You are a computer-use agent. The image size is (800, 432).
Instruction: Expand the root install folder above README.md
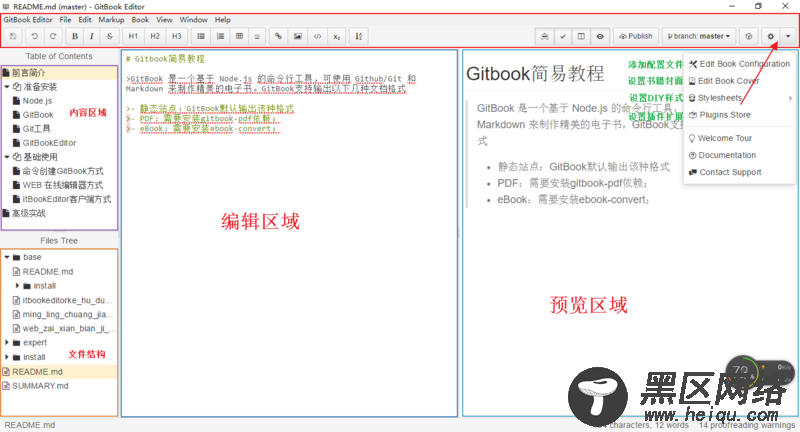pos(7,357)
